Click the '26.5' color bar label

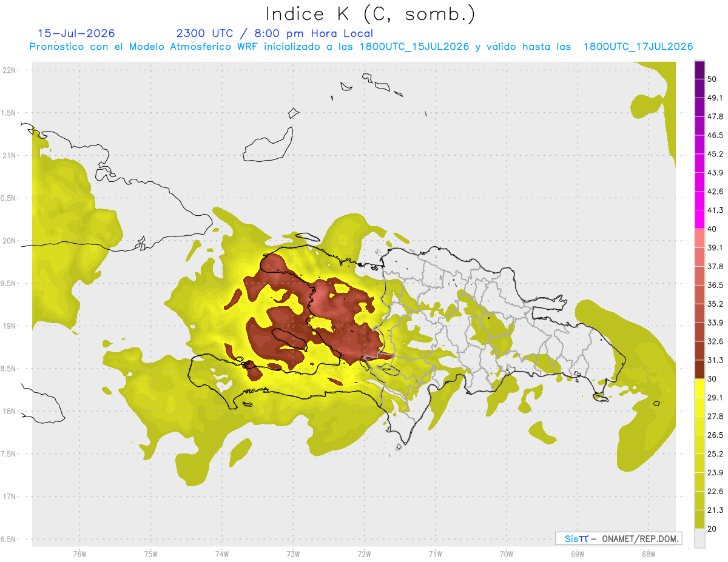(x=715, y=435)
